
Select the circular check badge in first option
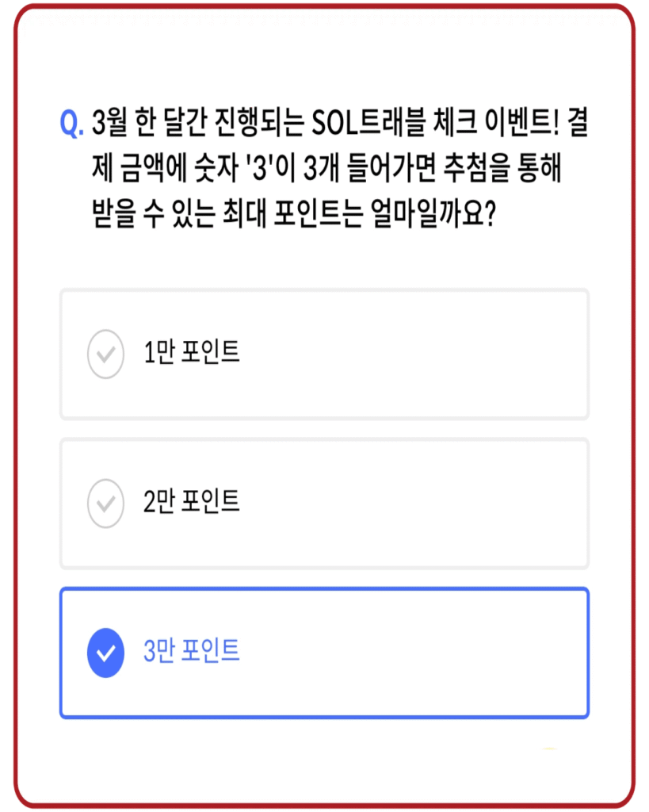105,352
